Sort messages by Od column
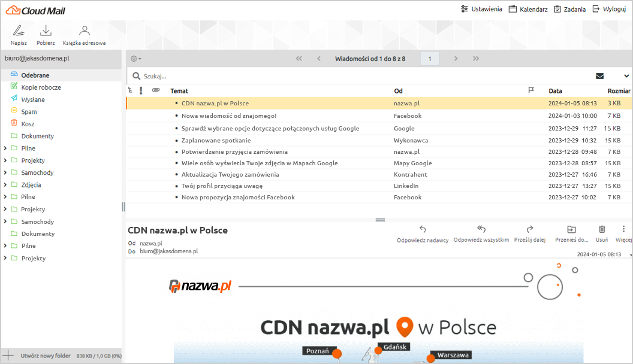The image size is (633, 364). pos(398,90)
